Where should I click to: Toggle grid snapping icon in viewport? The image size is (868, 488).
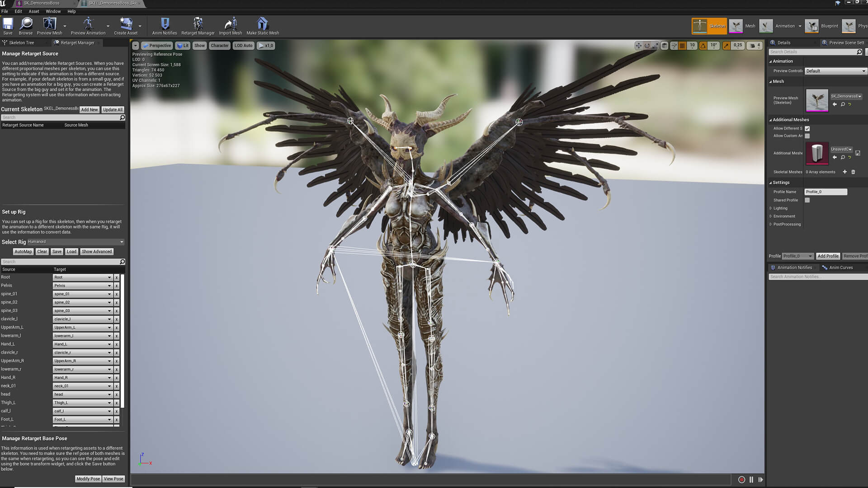pyautogui.click(x=682, y=46)
